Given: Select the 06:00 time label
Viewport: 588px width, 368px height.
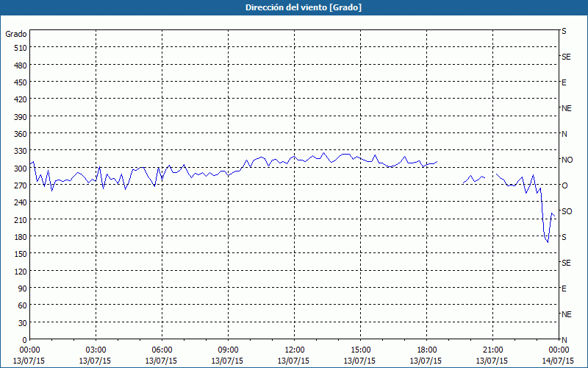Looking at the screenshot, I should point(162,350).
